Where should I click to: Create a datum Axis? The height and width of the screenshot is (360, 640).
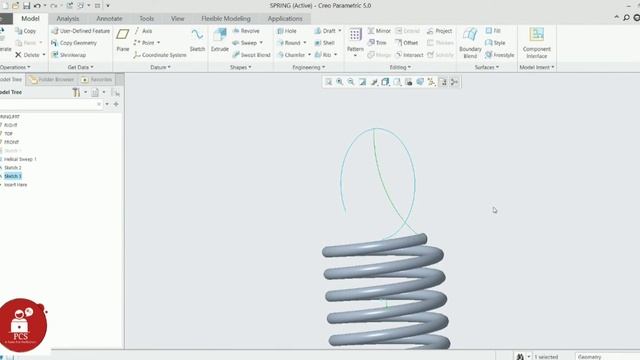pos(143,31)
